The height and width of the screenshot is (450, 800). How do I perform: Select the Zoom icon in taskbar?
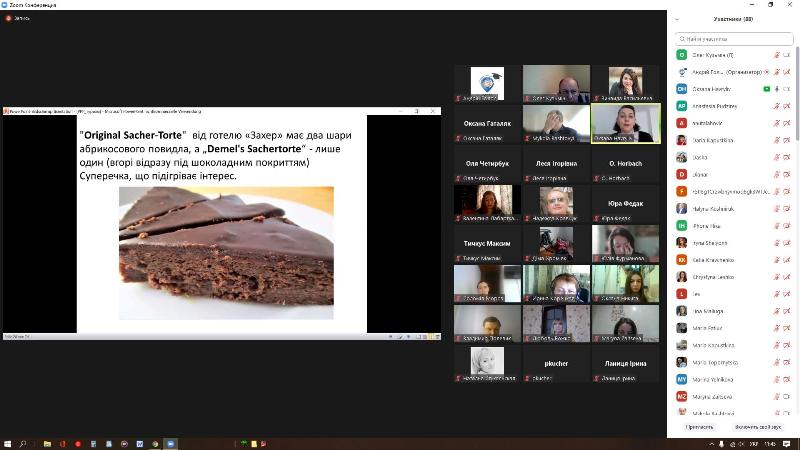170,444
